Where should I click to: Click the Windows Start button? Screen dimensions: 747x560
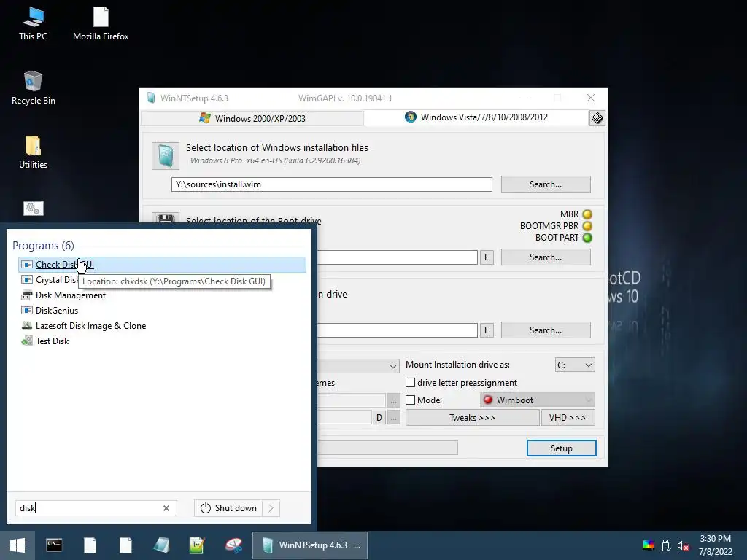coord(18,545)
